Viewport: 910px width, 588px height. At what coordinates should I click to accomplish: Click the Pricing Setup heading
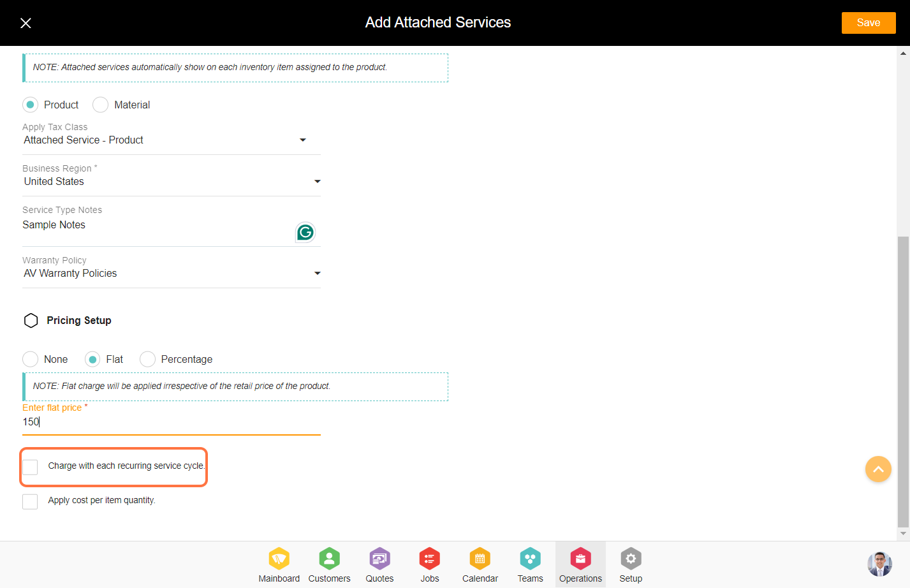click(79, 320)
